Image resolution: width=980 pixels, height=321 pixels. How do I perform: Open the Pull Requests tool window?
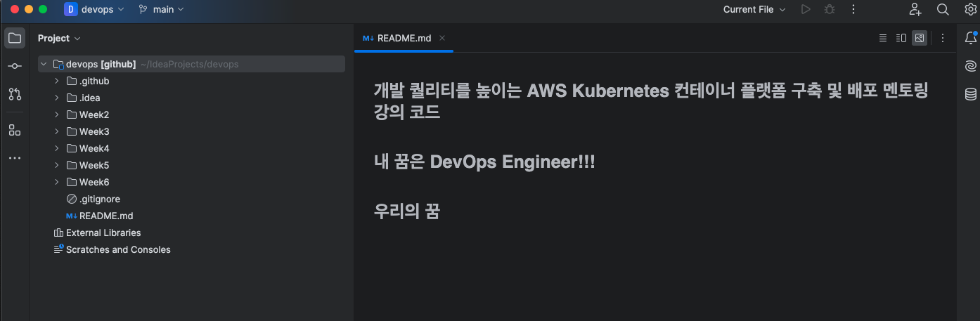(15, 94)
